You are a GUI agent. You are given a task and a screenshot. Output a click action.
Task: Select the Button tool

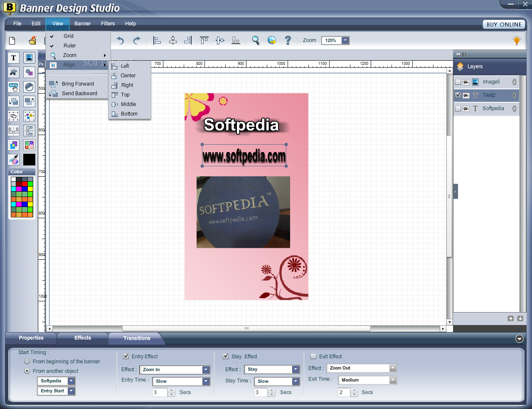(14, 87)
